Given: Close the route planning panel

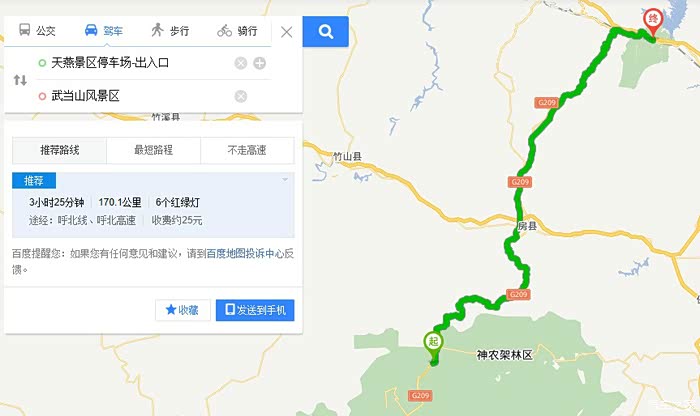Looking at the screenshot, I should pyautogui.click(x=287, y=32).
